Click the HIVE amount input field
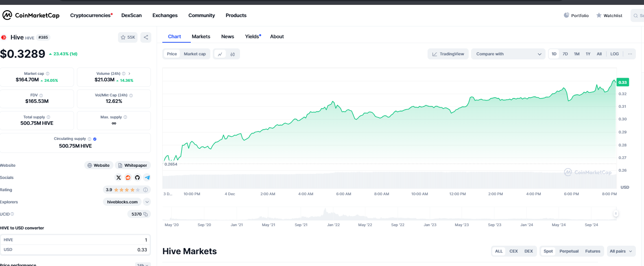This screenshot has width=644, height=266. coord(75,240)
